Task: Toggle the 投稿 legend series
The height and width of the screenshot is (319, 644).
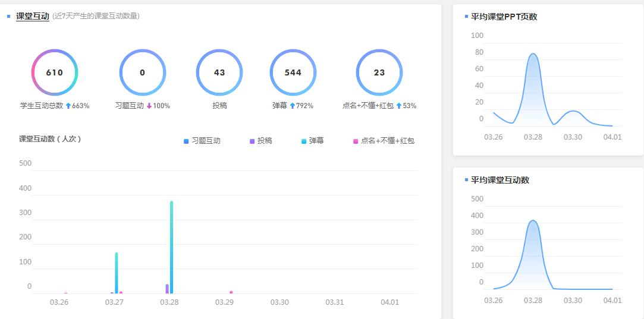Action: 260,141
